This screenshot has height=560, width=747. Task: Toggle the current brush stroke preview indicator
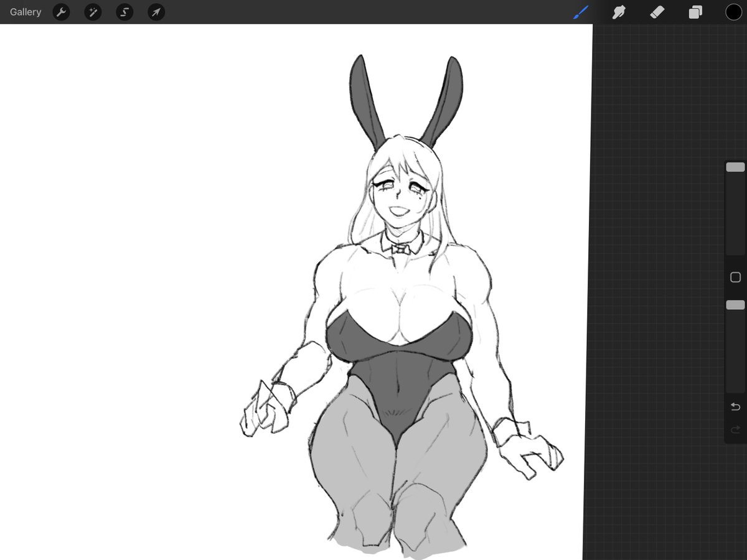580,12
